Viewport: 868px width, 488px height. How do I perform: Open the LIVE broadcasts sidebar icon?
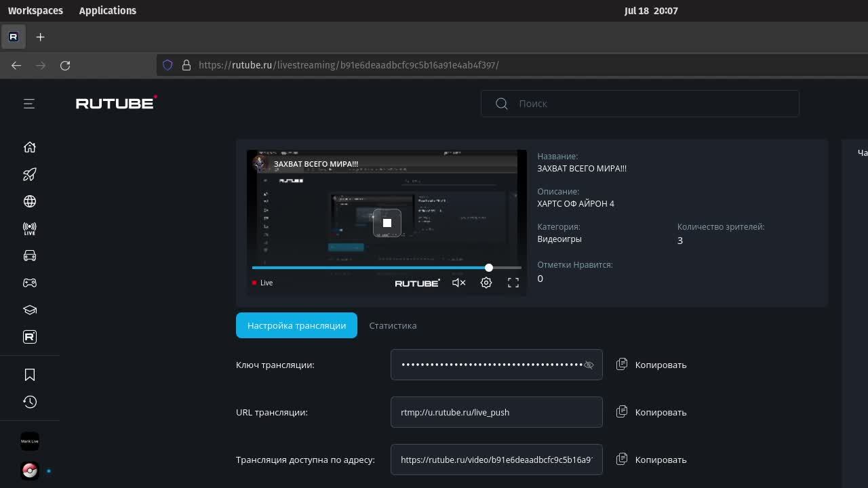tap(30, 228)
